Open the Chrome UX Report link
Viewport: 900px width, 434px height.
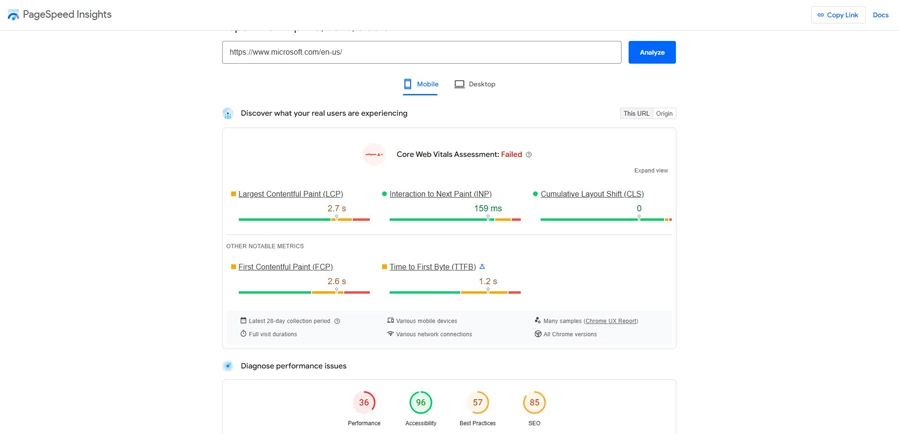coord(611,321)
